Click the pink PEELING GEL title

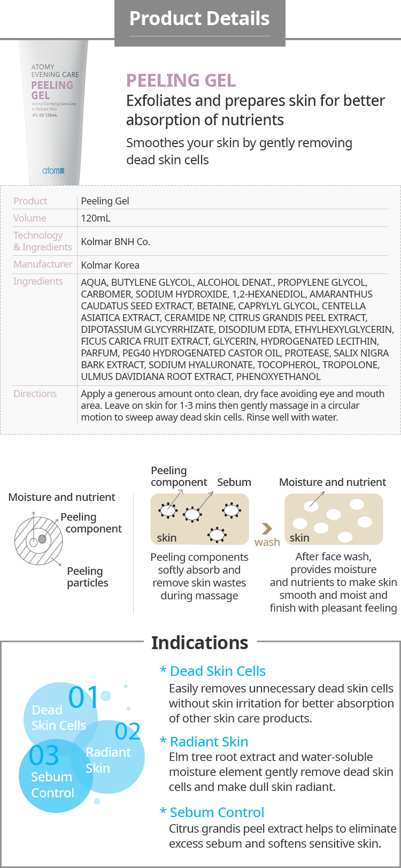(181, 80)
